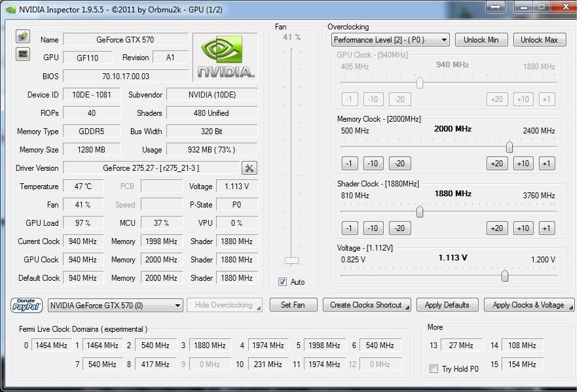Increase Memory Clock by 10
Screen dimensions: 586x392
point(523,164)
